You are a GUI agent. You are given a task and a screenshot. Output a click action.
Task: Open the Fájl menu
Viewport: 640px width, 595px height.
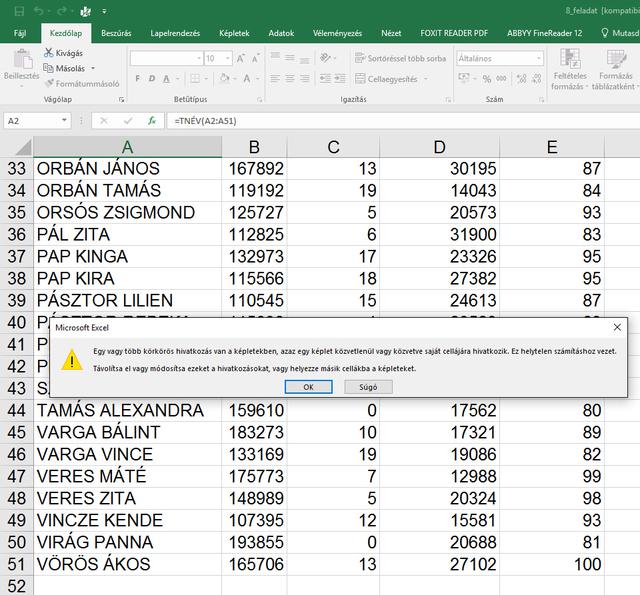click(20, 33)
